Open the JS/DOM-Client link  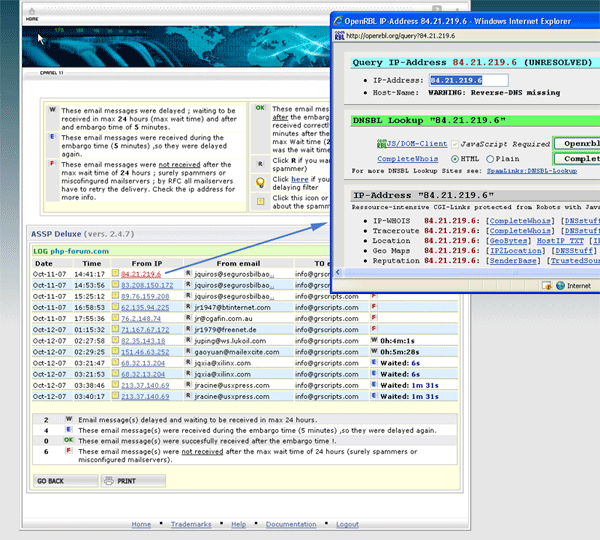point(416,144)
